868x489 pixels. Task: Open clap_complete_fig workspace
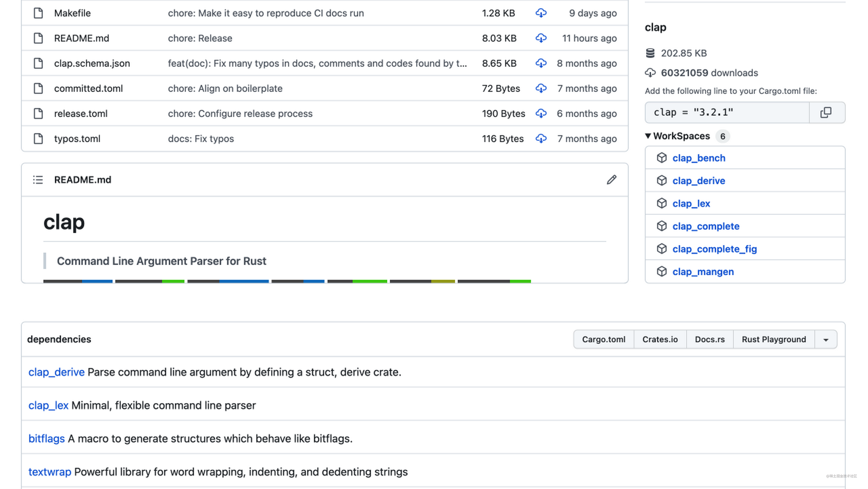coord(714,249)
